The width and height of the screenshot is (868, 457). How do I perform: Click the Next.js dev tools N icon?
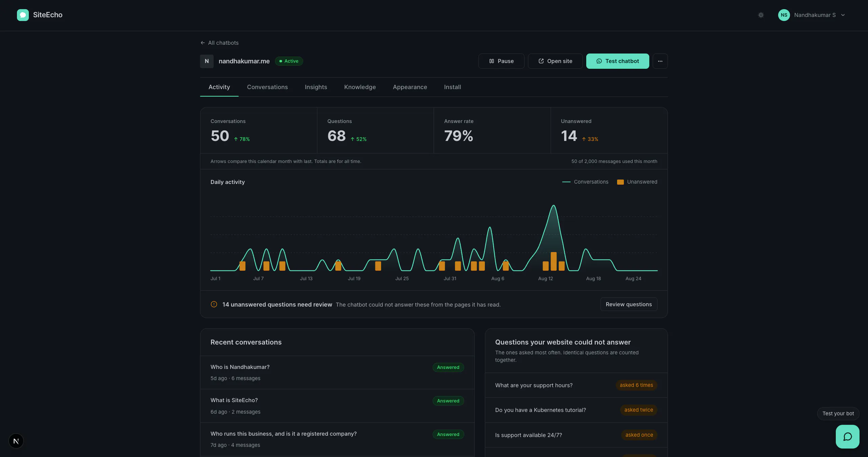(16, 441)
